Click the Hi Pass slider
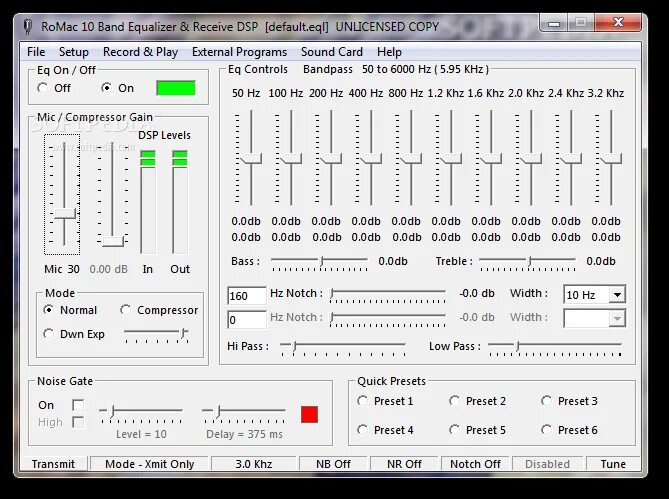Viewport: 669px width, 499px height. click(343, 348)
